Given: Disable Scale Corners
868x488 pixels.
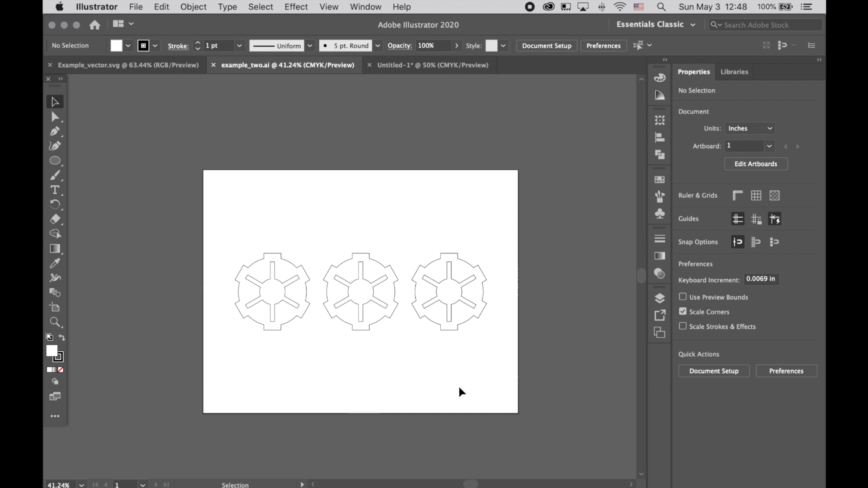Looking at the screenshot, I should [683, 311].
